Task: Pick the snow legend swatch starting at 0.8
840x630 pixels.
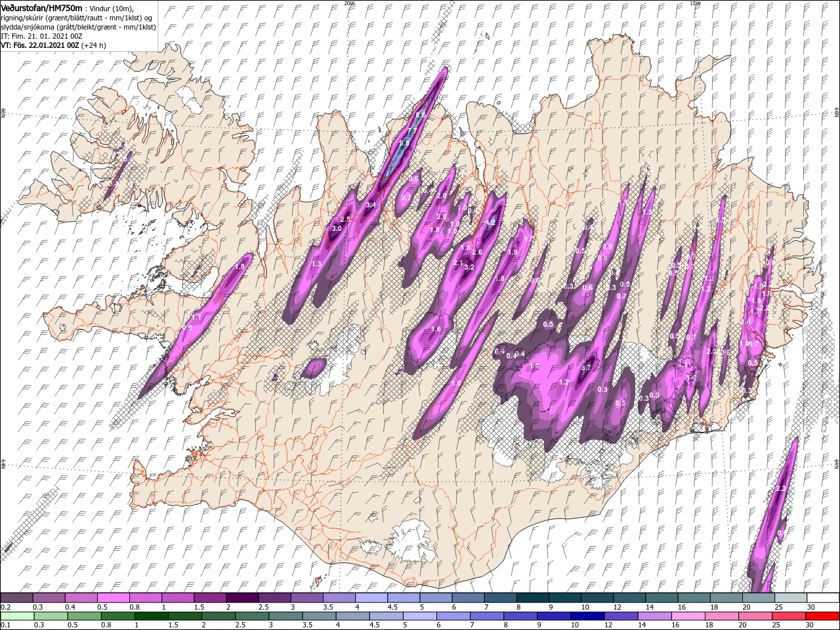Action: click(146, 598)
